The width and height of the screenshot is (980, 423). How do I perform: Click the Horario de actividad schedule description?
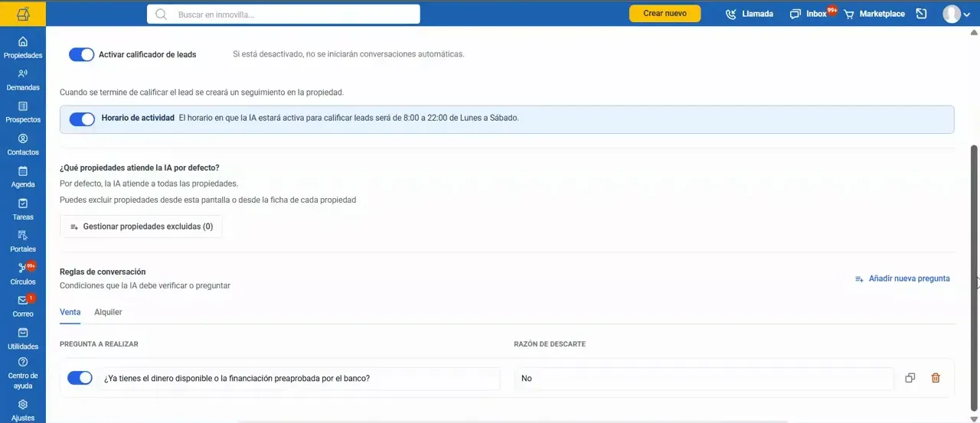348,119
